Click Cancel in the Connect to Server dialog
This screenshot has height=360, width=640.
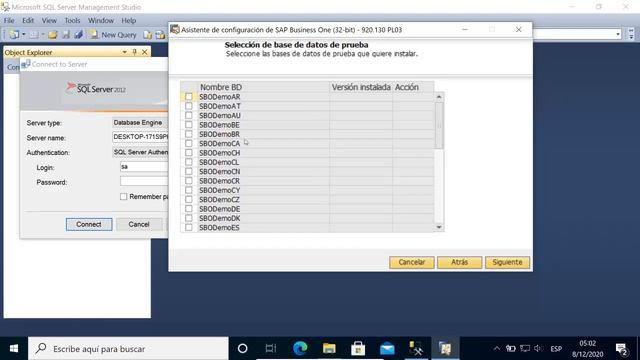[x=139, y=224]
